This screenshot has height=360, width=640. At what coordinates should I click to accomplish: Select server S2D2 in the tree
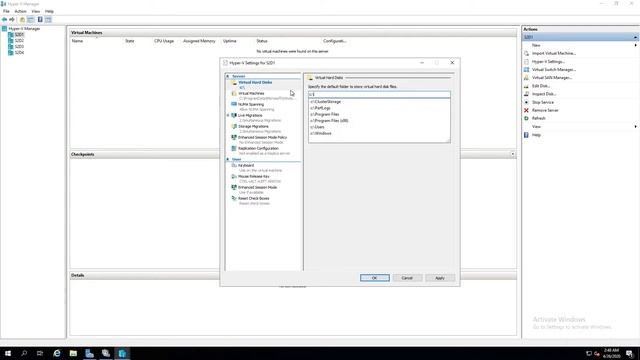[x=19, y=41]
